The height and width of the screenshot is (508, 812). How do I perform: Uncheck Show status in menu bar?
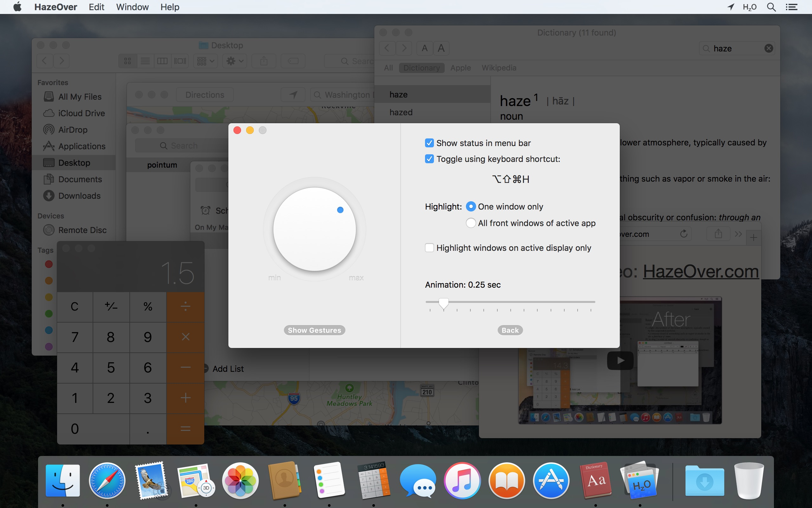[429, 143]
